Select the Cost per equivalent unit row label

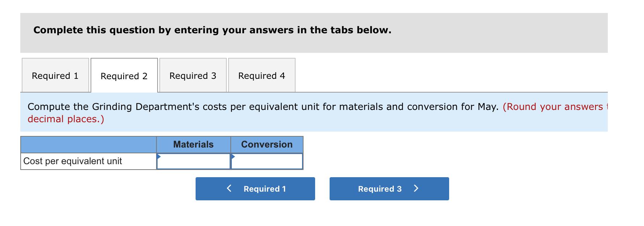point(72,161)
